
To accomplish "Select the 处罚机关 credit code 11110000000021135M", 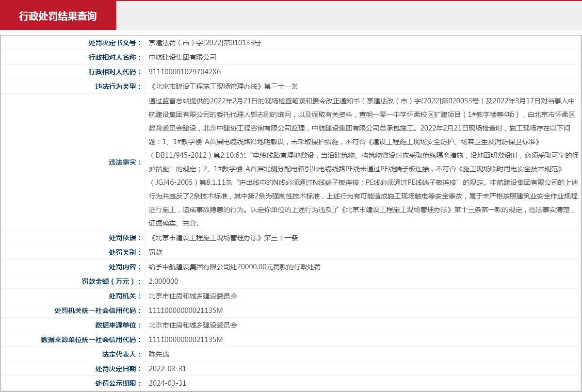I will 186,310.
